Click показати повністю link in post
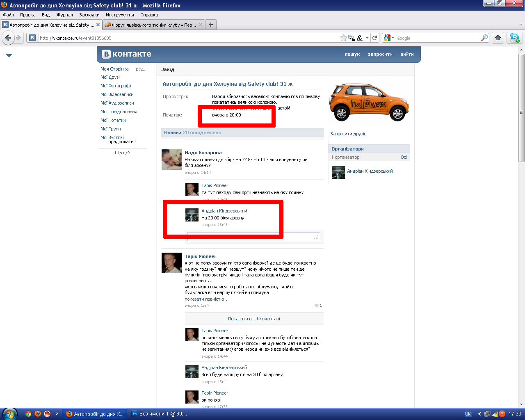525x420 pixels. 206,299
